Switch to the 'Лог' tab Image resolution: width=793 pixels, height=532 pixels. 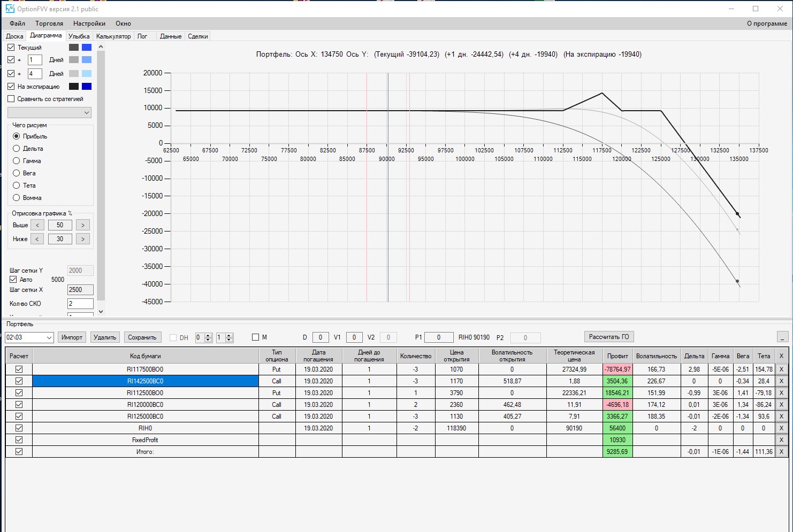pos(142,36)
